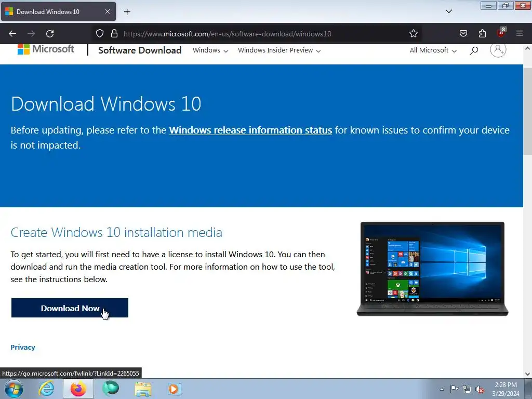Switch to Firefox in the taskbar
The height and width of the screenshot is (399, 532).
coord(78,389)
